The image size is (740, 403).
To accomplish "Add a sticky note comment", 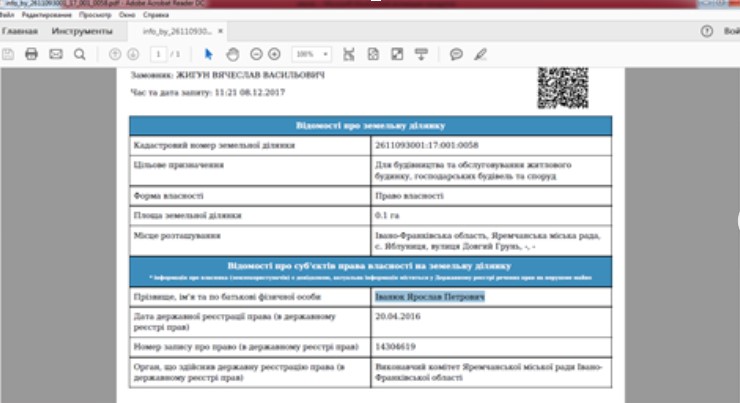I will [457, 53].
